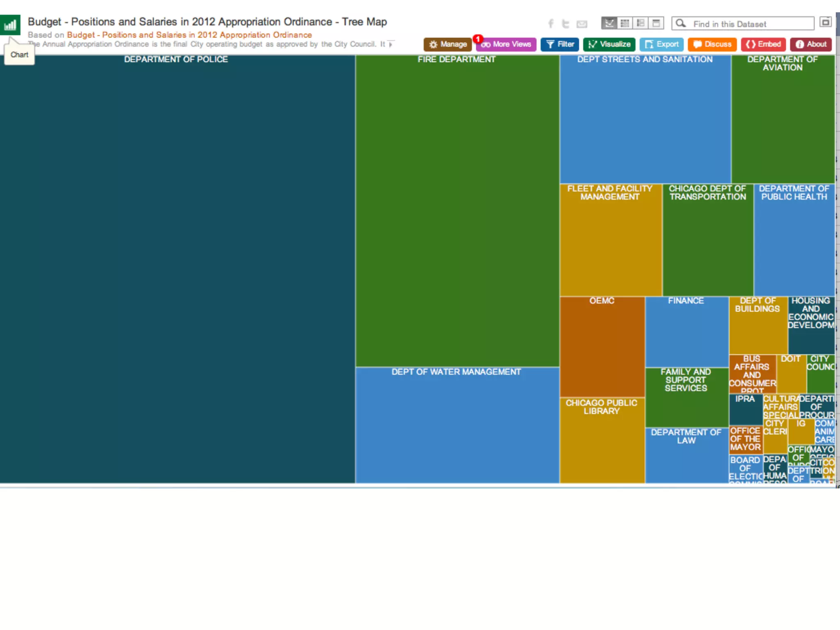
Task: Open the Export tab
Action: click(662, 44)
